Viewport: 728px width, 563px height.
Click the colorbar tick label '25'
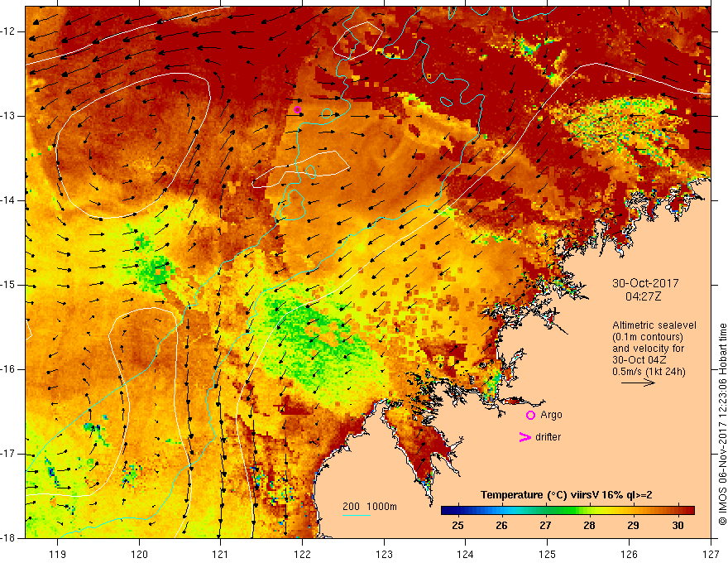tap(457, 526)
